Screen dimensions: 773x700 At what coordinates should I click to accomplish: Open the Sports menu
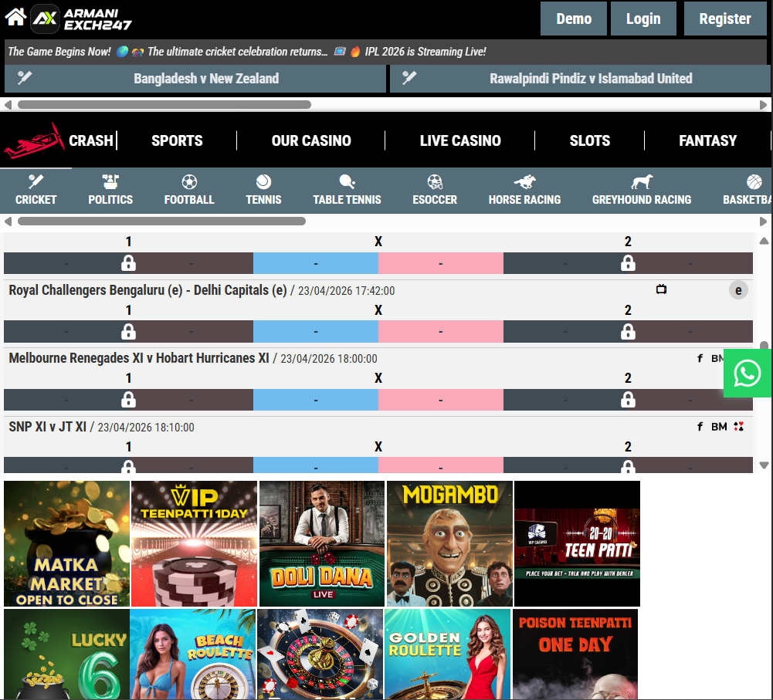(x=177, y=141)
